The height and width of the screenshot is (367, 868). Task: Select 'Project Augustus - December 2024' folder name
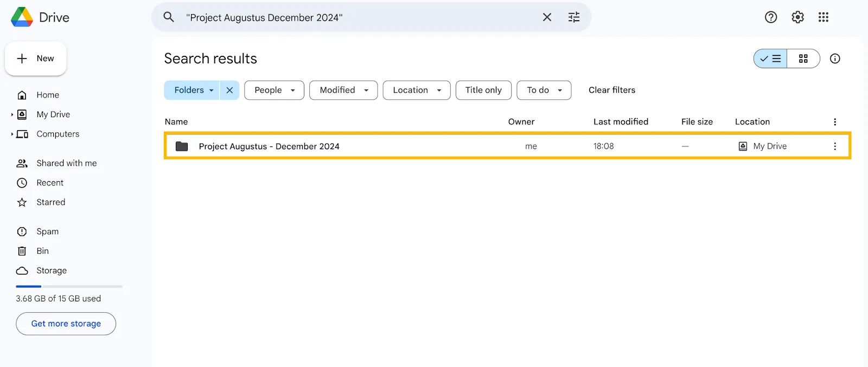(269, 146)
